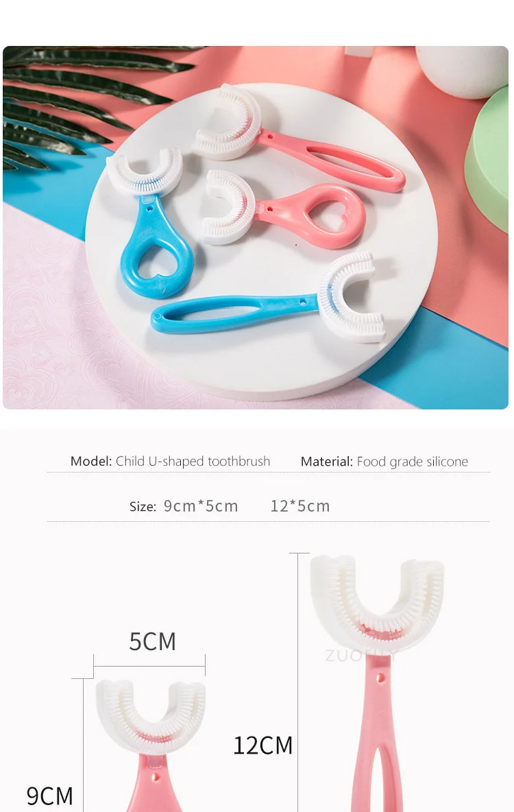This screenshot has height=812, width=514.
Task: Click the Size: label
Action: (143, 507)
